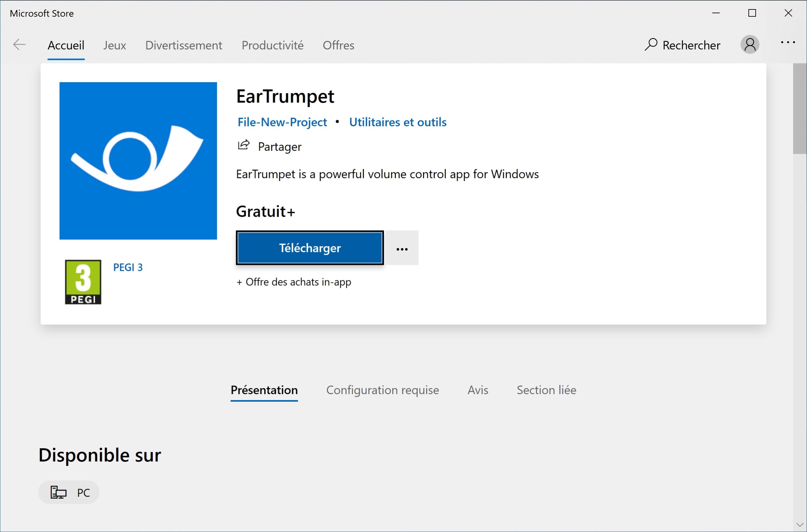Open the Section liée tab
Image resolution: width=807 pixels, height=532 pixels.
click(x=547, y=390)
